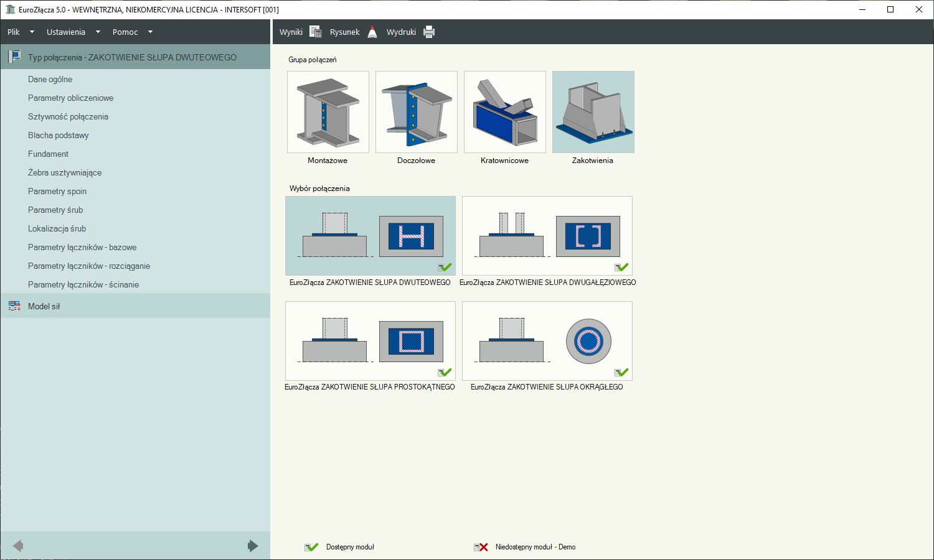
Task: Click the Grupa połączeń heading
Action: (x=313, y=60)
